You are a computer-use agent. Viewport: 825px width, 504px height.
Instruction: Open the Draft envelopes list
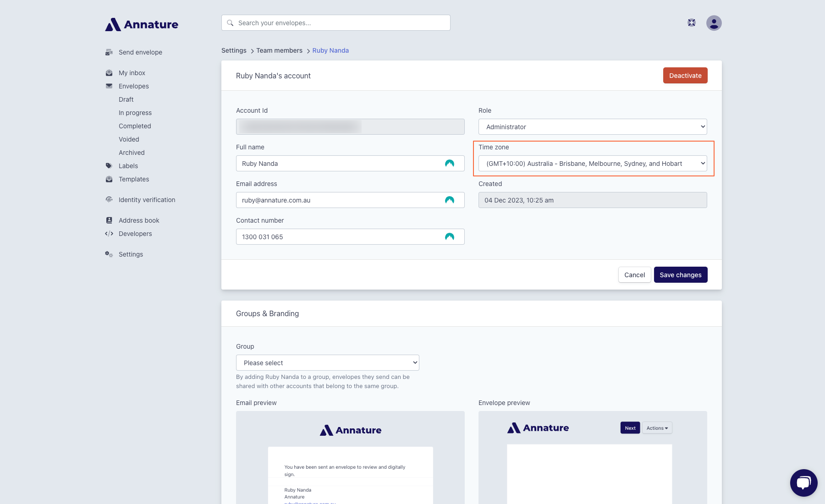126,99
